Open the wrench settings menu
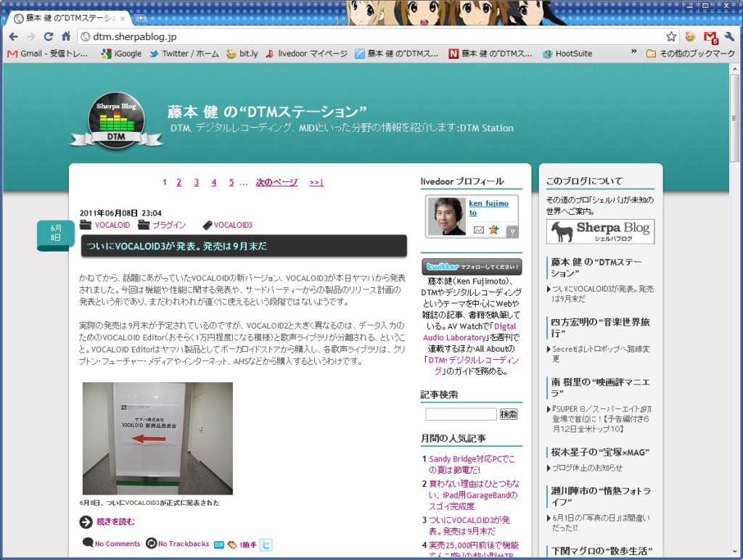The height and width of the screenshot is (560, 743). 729,36
